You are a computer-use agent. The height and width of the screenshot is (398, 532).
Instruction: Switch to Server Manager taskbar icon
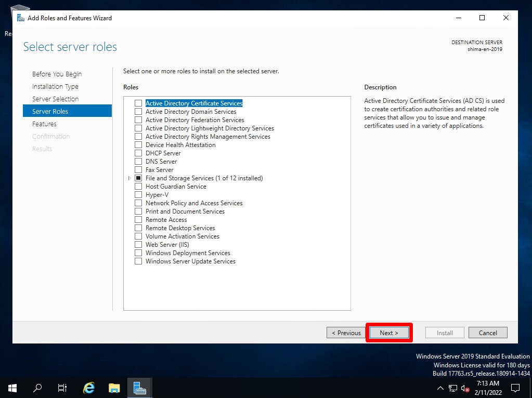tap(140, 388)
